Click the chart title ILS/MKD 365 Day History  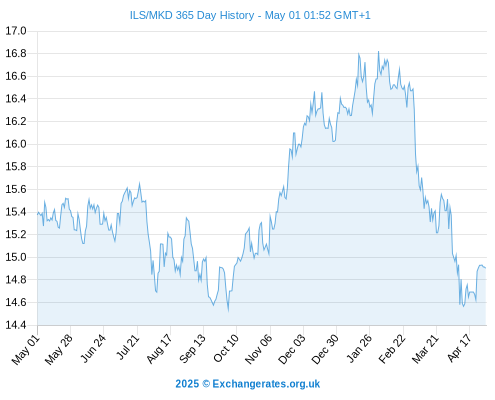(192, 15)
